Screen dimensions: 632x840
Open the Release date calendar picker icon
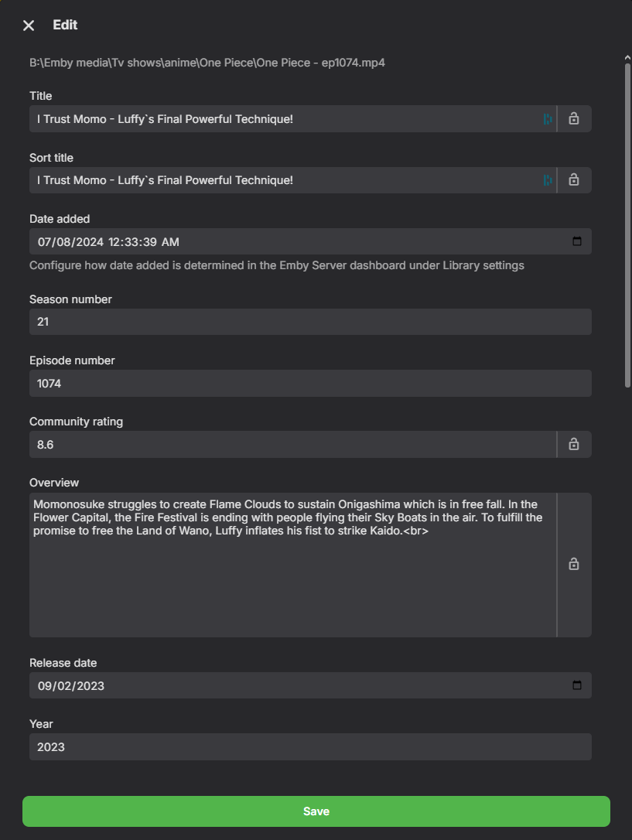click(577, 685)
